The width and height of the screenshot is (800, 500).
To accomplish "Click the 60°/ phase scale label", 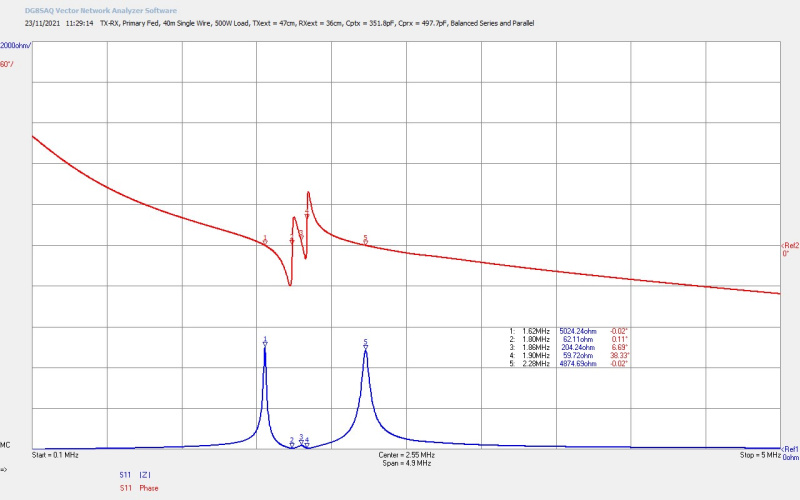I will coord(8,64).
